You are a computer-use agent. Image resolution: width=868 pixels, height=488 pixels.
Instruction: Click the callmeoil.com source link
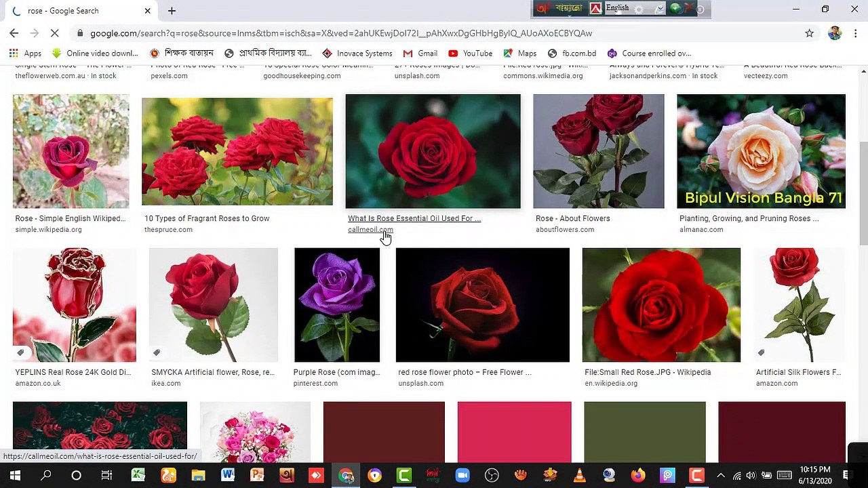pyautogui.click(x=370, y=230)
